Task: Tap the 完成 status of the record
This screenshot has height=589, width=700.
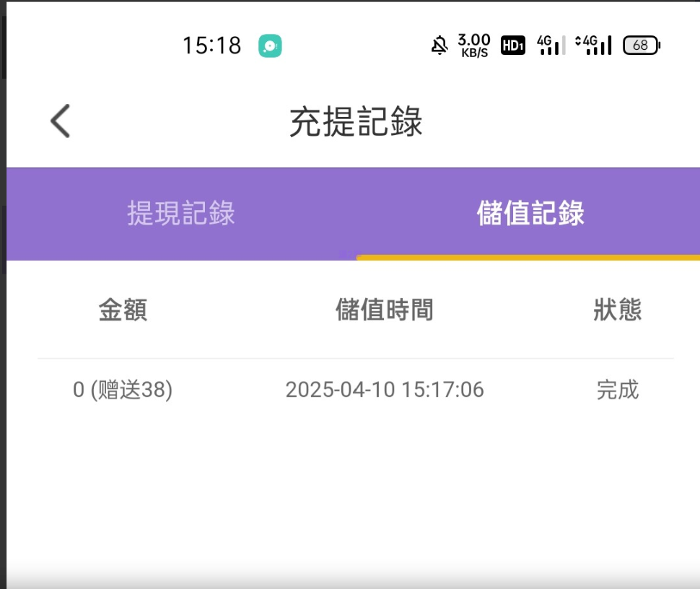Action: [x=618, y=390]
